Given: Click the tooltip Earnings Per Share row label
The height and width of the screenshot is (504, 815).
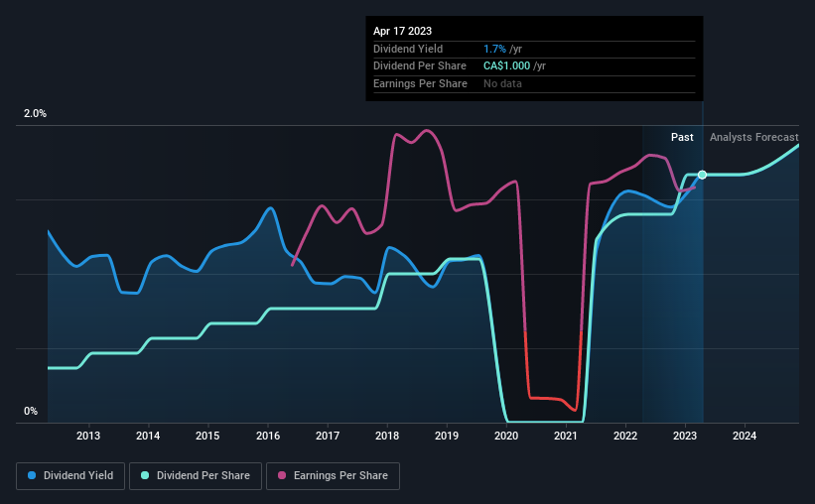Looking at the screenshot, I should click(x=420, y=83).
